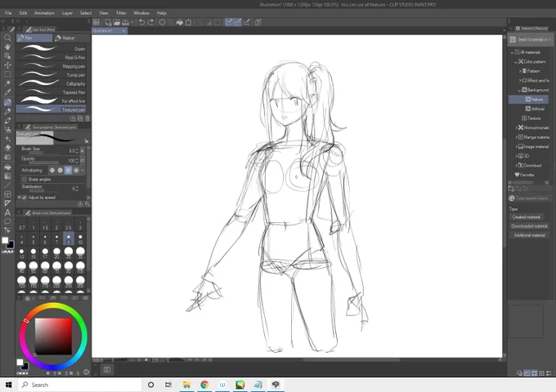Collapse the Background folder

pyautogui.click(x=519, y=91)
